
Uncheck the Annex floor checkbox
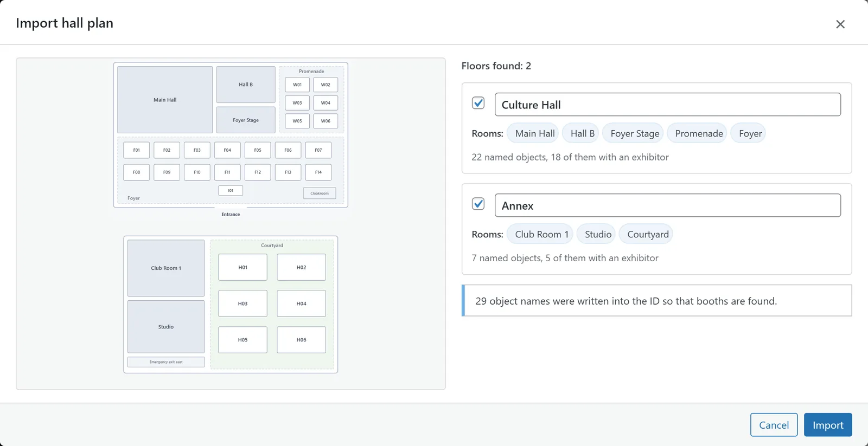point(478,204)
